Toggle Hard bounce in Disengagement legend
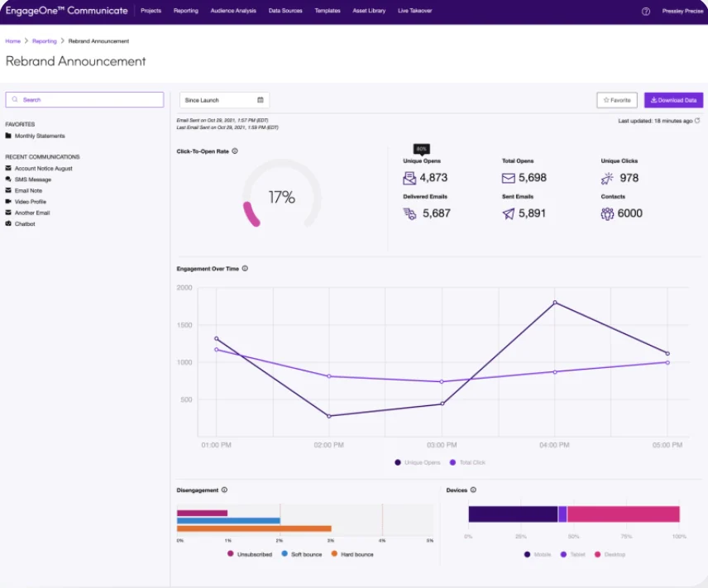Image resolution: width=708 pixels, height=588 pixels. pos(352,554)
